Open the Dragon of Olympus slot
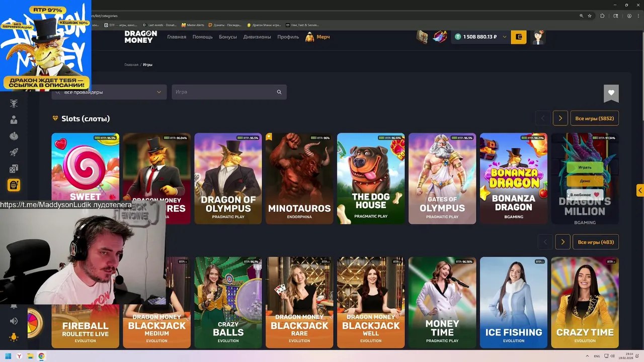Image resolution: width=644 pixels, height=362 pixels. (x=228, y=178)
